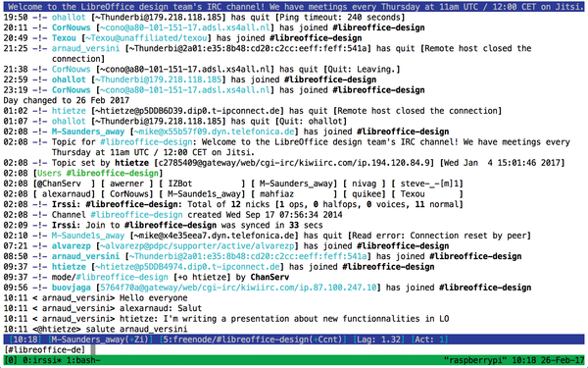Select M-Saunders_away in the user list
588x368 pixels.
point(296,184)
